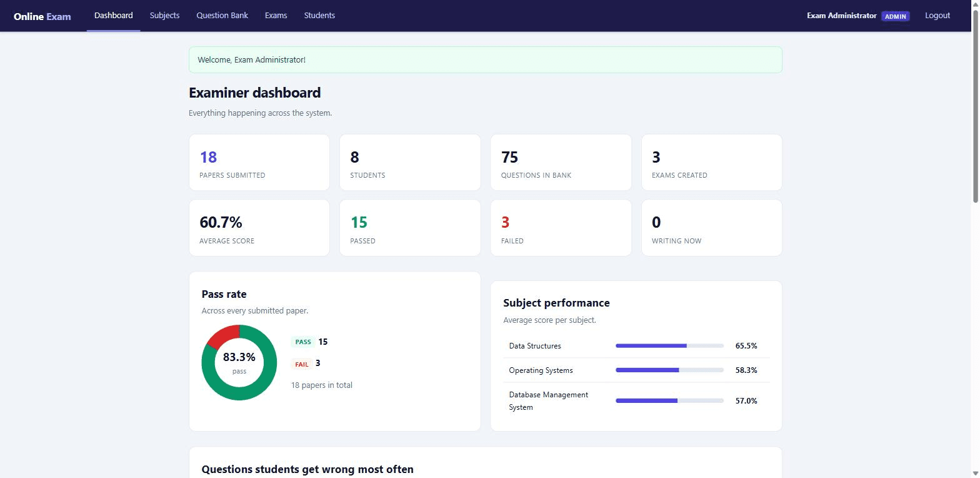
Task: Click the Exam Administrator username
Action: click(841, 16)
